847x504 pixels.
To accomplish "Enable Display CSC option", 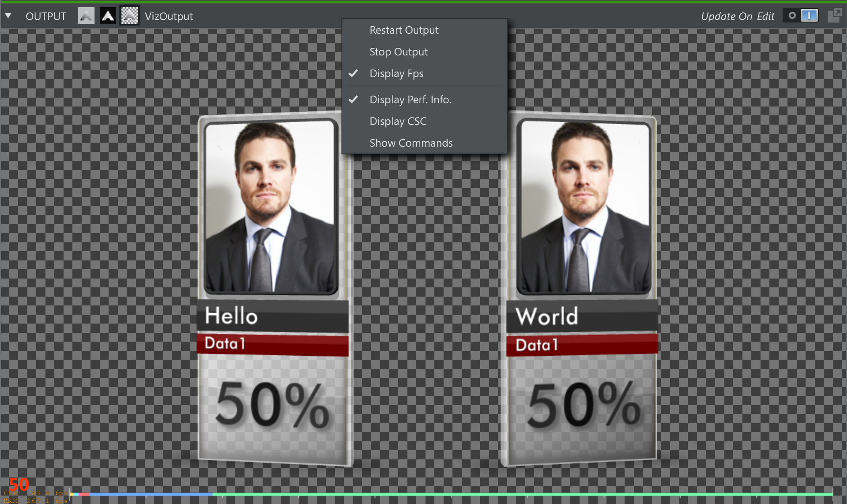I will click(x=398, y=121).
